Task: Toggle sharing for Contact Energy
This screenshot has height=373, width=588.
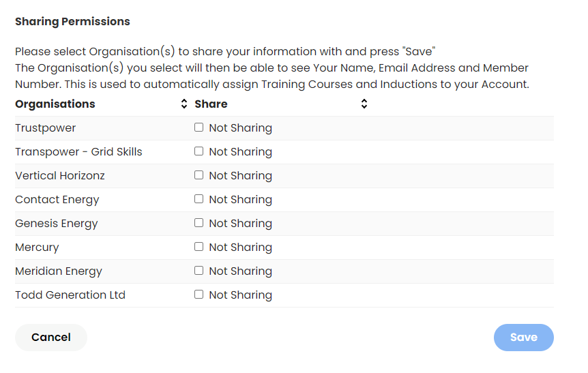Action: [199, 199]
